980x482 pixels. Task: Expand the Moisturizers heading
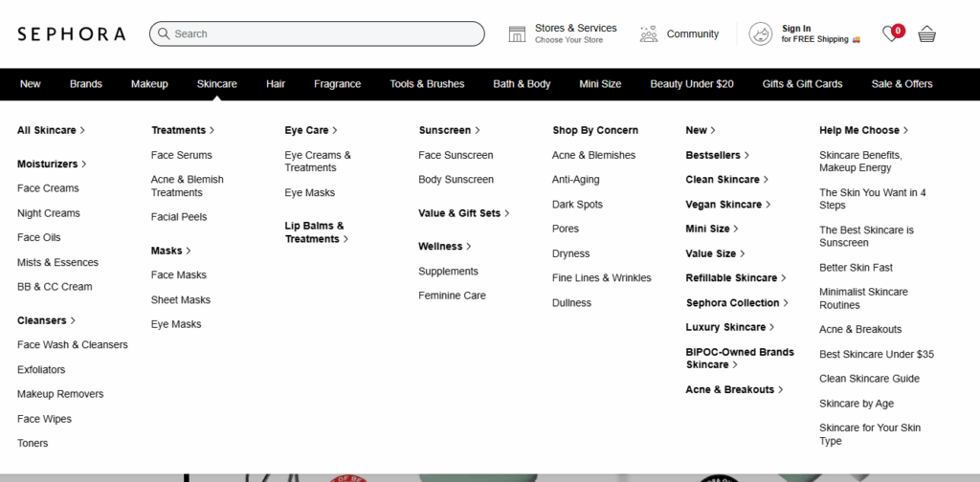coord(52,164)
